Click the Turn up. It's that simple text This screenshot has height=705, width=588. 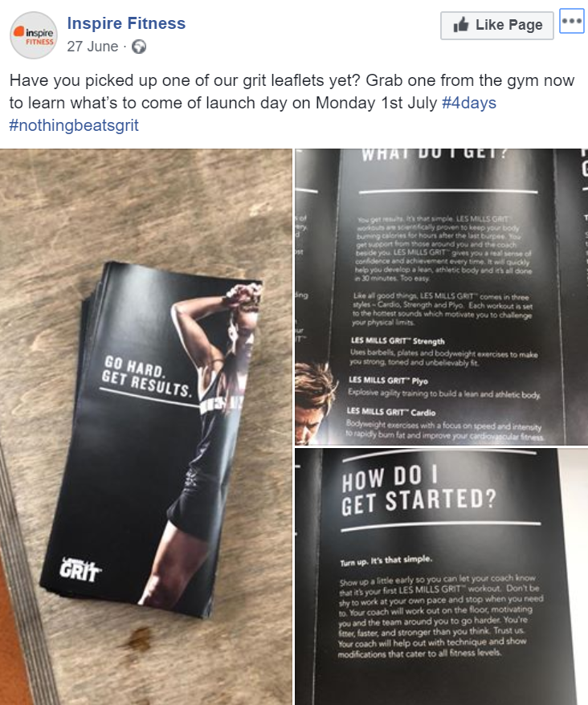pyautogui.click(x=386, y=560)
